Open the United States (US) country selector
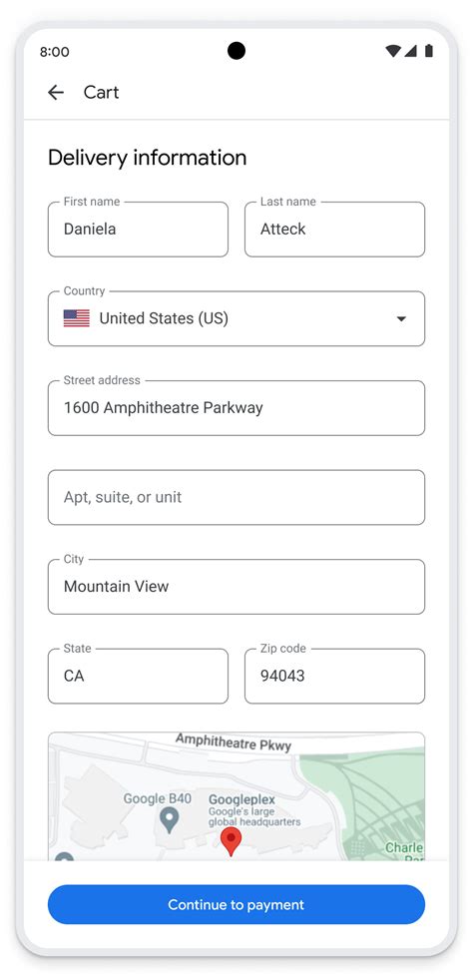Image resolution: width=473 pixels, height=980 pixels. (x=236, y=318)
